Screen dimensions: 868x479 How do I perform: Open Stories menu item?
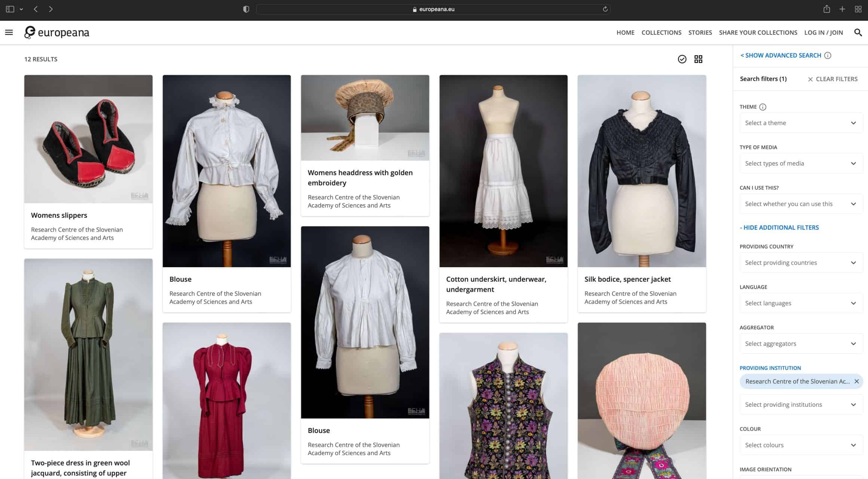pyautogui.click(x=700, y=33)
